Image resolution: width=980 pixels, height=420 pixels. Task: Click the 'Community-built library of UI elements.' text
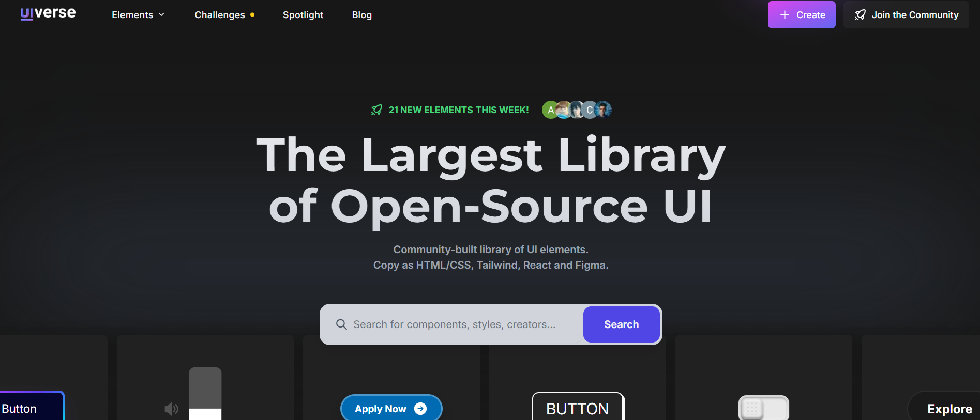tap(491, 250)
